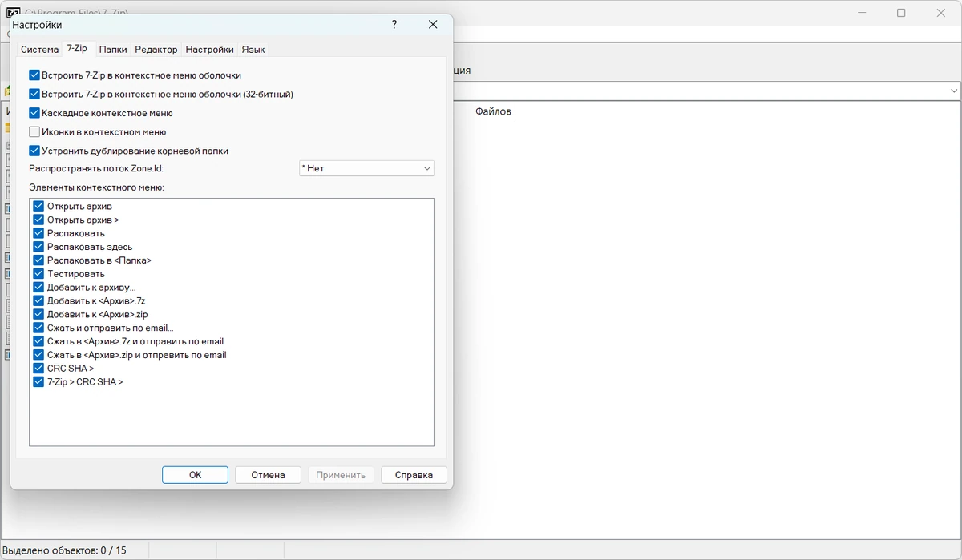Image resolution: width=962 pixels, height=560 pixels.
Task: Toggle Добавить к архиву... checkbox
Action: point(38,288)
